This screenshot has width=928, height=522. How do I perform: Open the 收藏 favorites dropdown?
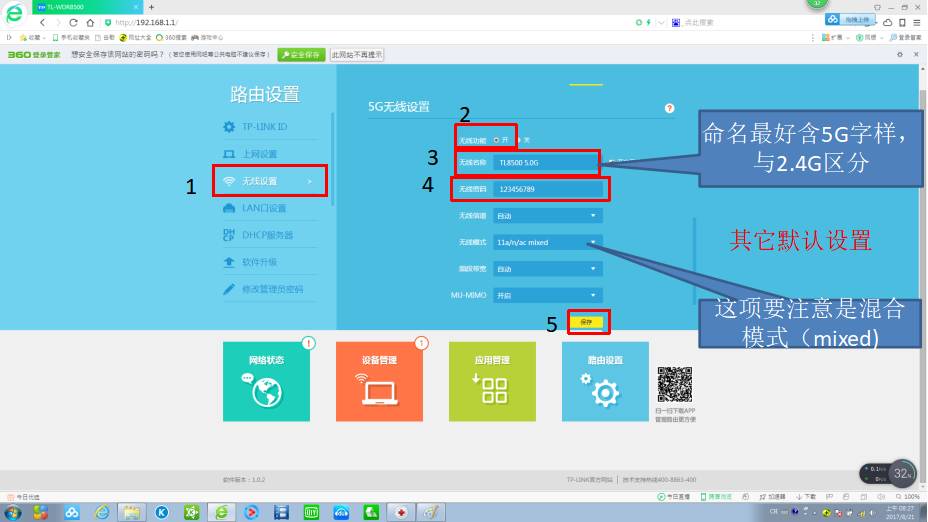click(33, 38)
